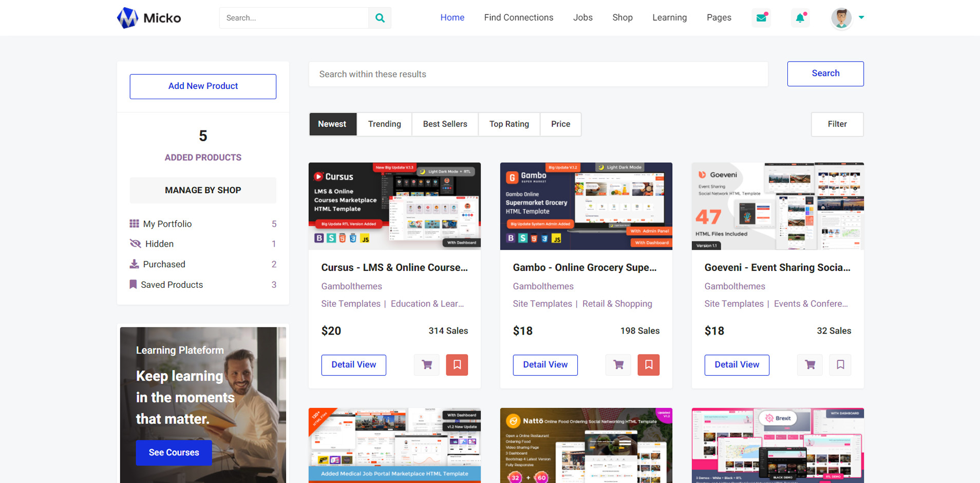The image size is (980, 483).
Task: Expand the profile dropdown arrow
Action: click(x=861, y=17)
